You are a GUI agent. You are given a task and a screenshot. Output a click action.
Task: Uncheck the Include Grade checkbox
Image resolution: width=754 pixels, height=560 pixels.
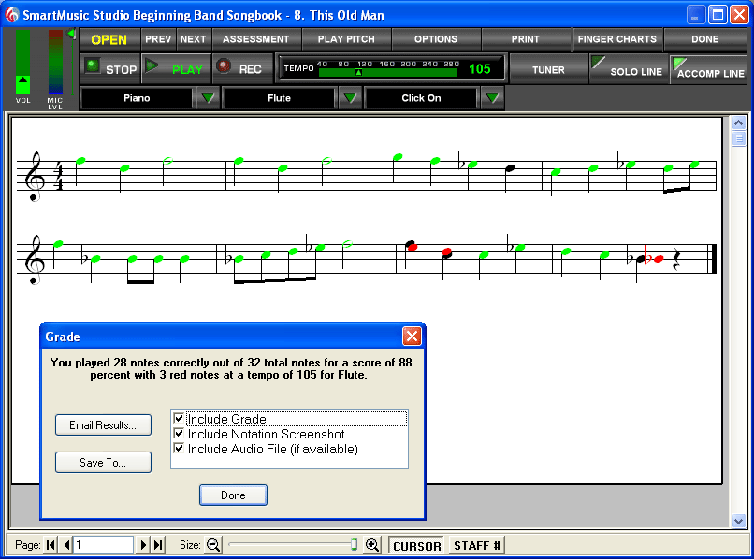[x=179, y=418]
